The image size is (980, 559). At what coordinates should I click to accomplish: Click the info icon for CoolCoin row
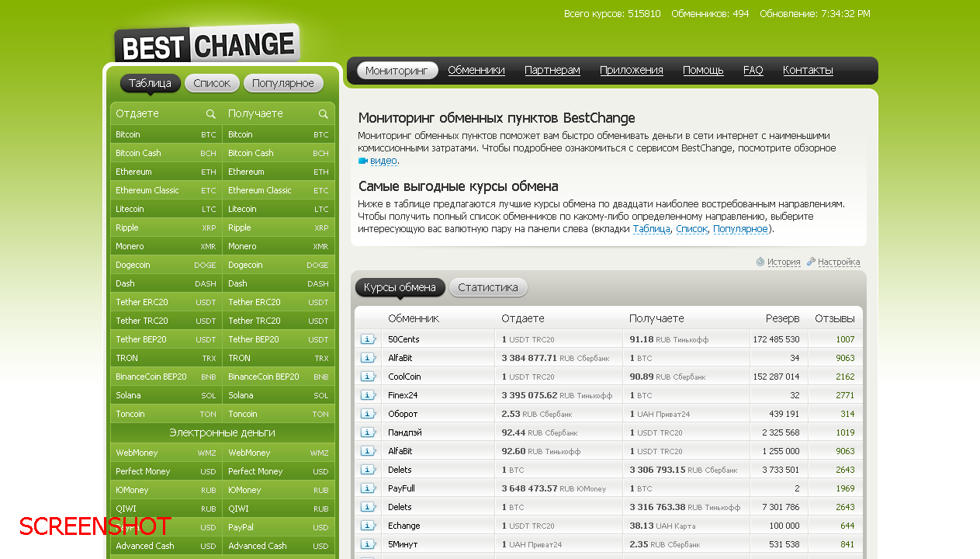click(369, 377)
